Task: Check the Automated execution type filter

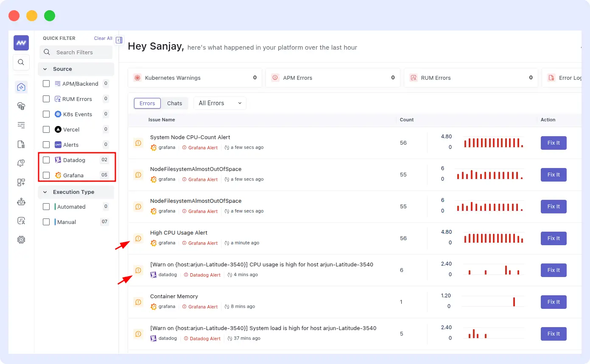Action: click(x=46, y=207)
